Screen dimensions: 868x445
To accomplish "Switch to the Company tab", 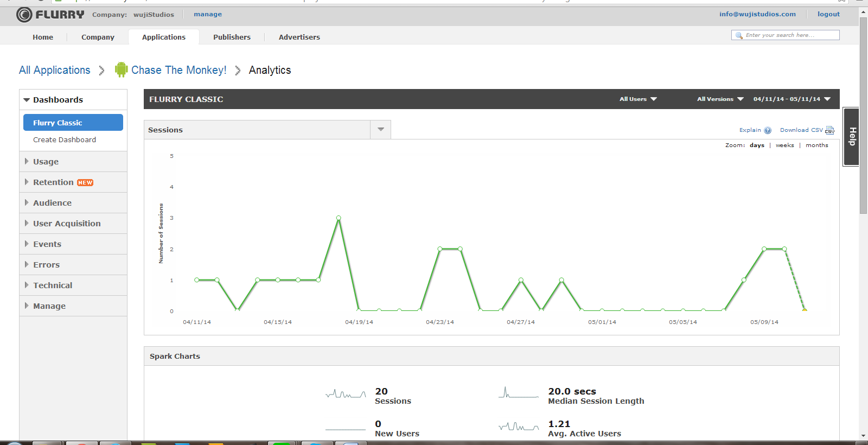I will point(98,37).
